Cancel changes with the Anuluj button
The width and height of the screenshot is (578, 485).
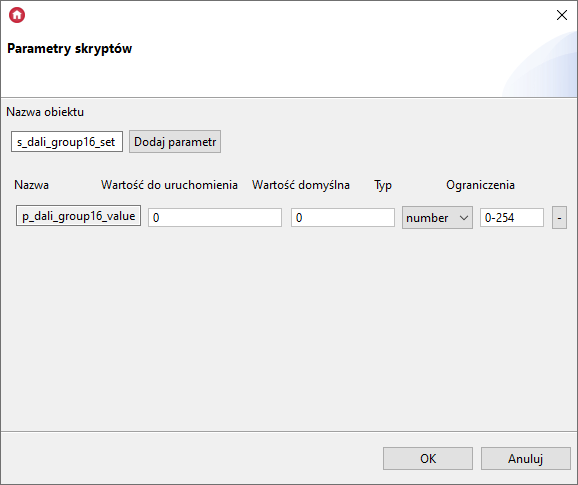point(526,458)
